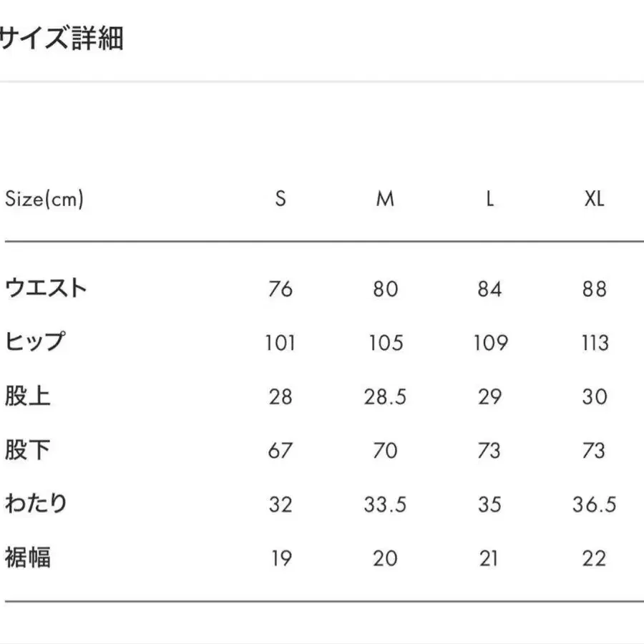Click waist value 84 for size L

click(x=489, y=289)
